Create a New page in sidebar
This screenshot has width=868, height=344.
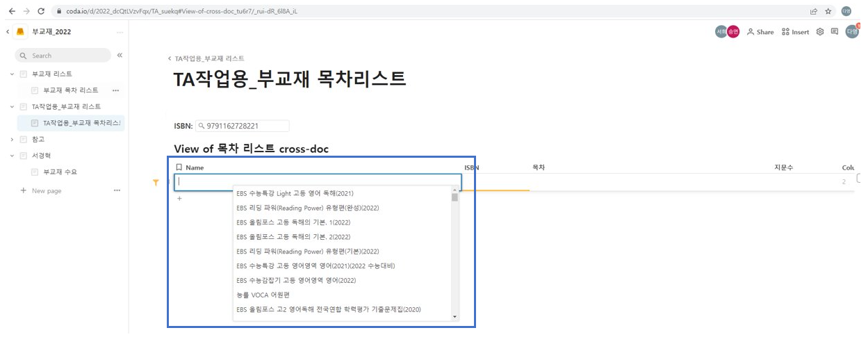point(41,190)
